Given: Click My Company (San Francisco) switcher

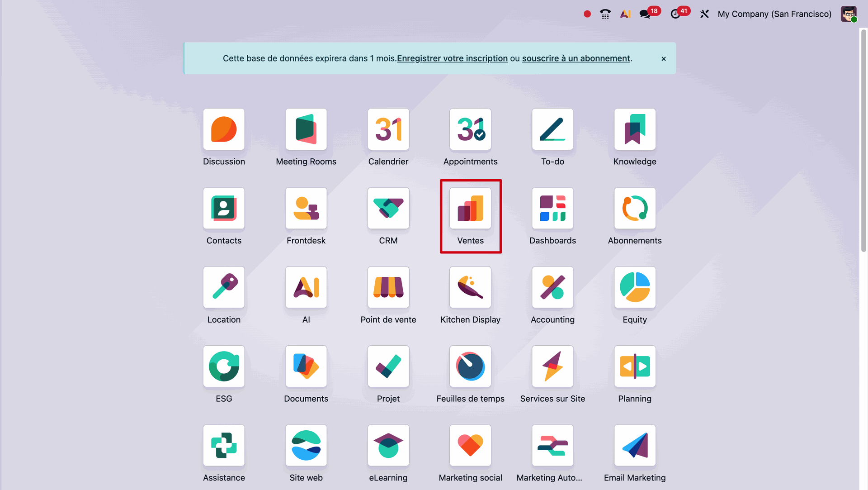Looking at the screenshot, I should pos(774,14).
